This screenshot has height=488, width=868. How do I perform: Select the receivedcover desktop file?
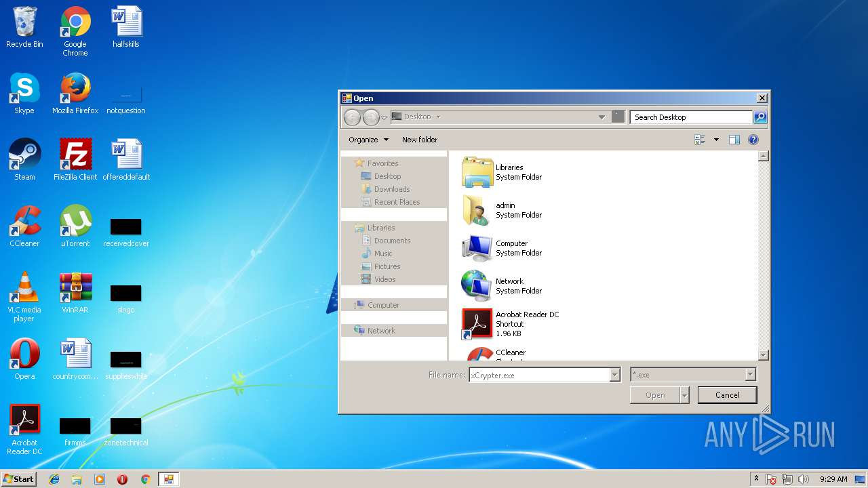(x=126, y=232)
